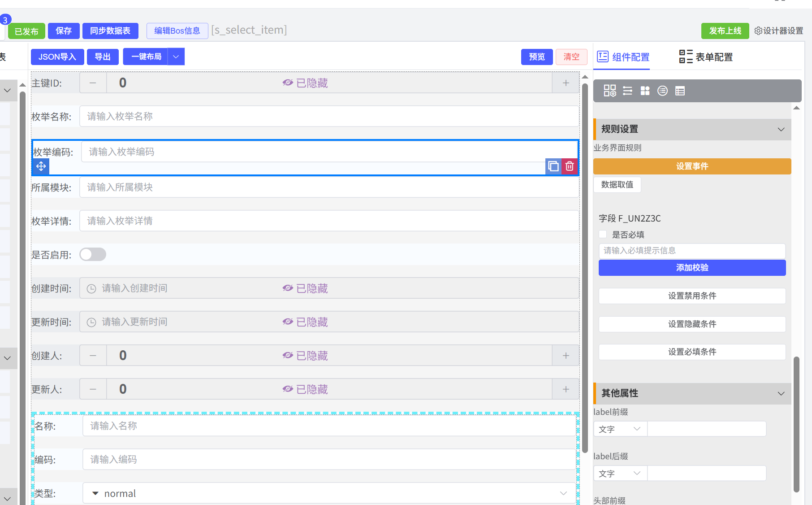Image resolution: width=812 pixels, height=505 pixels.
Task: Switch to the 表单配置 tab
Action: coord(706,57)
